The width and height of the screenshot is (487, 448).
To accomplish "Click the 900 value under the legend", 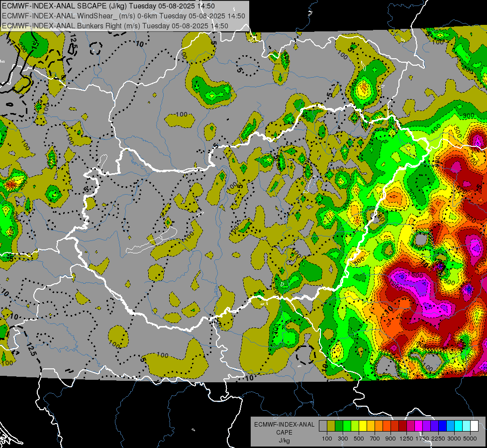I will tap(390, 439).
